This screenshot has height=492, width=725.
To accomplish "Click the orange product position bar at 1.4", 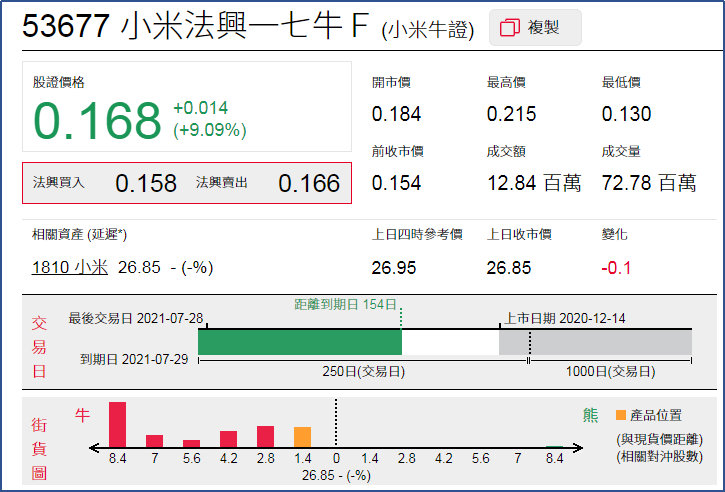I will click(x=302, y=437).
